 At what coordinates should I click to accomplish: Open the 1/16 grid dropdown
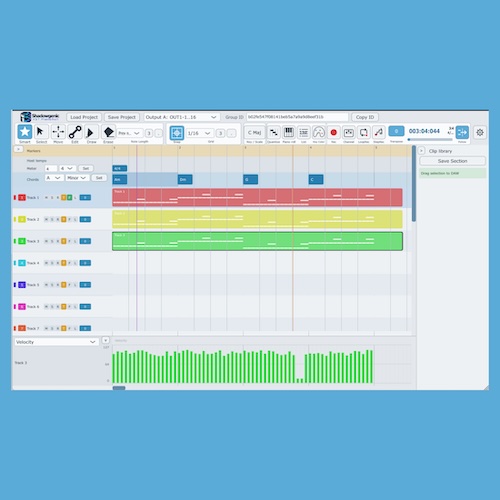199,133
